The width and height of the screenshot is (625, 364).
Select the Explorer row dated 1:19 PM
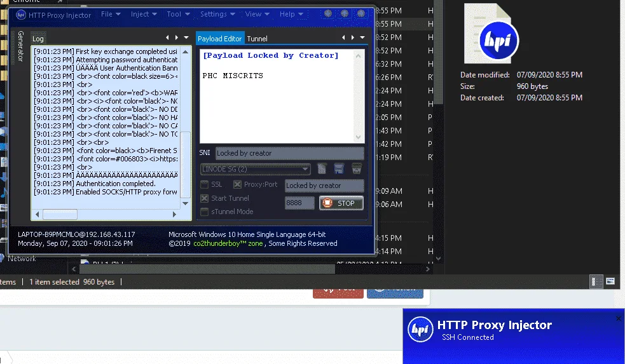(406, 158)
